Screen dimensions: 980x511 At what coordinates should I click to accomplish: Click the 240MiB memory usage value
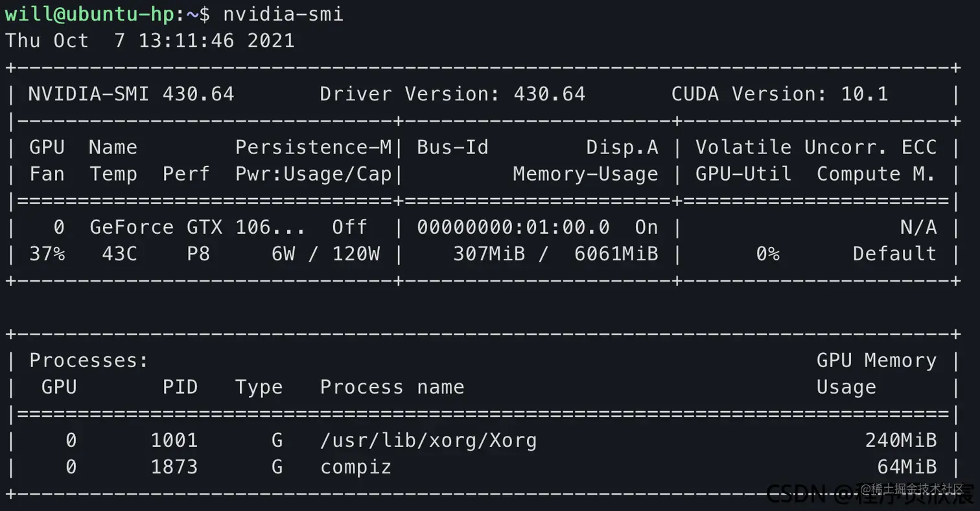901,440
